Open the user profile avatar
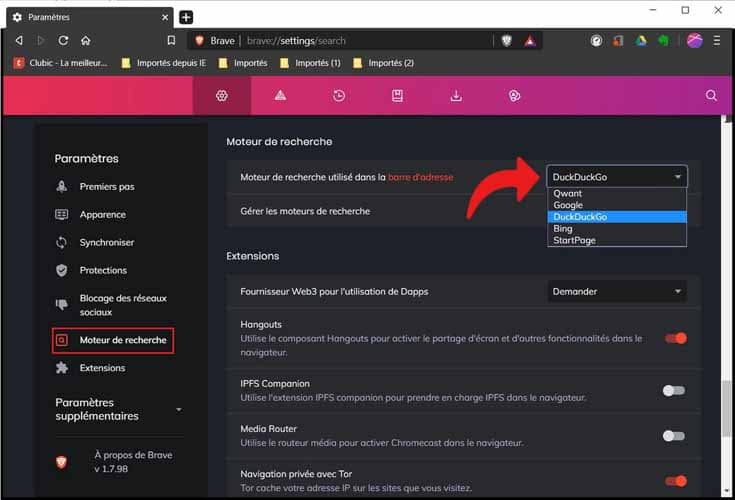 [695, 41]
